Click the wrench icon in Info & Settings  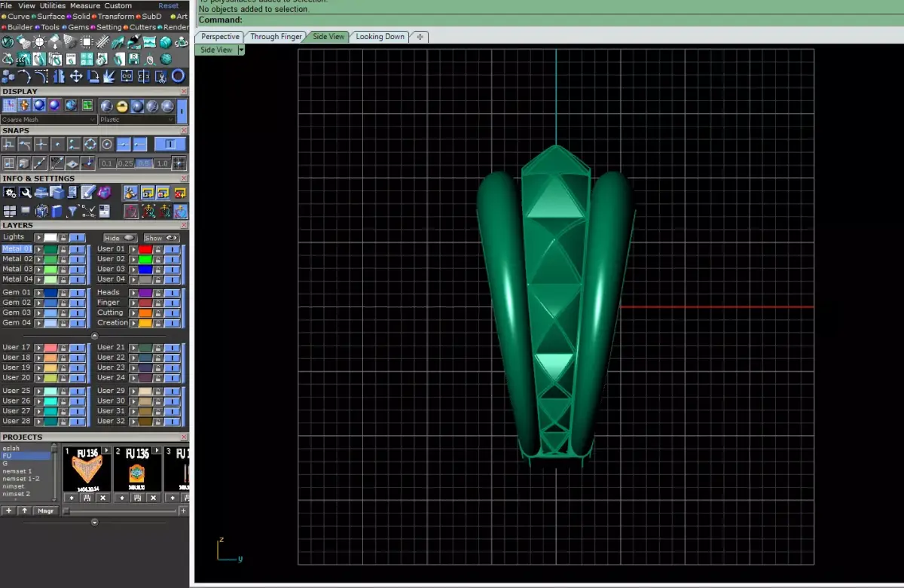point(26,193)
